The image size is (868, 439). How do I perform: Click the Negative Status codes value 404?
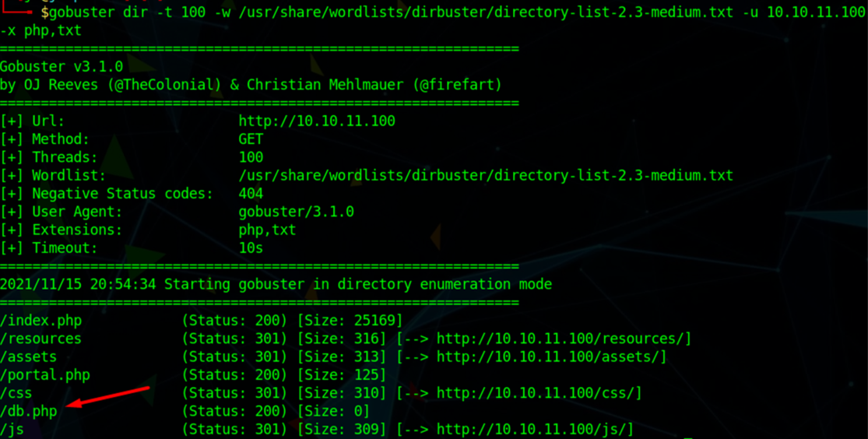pos(251,194)
